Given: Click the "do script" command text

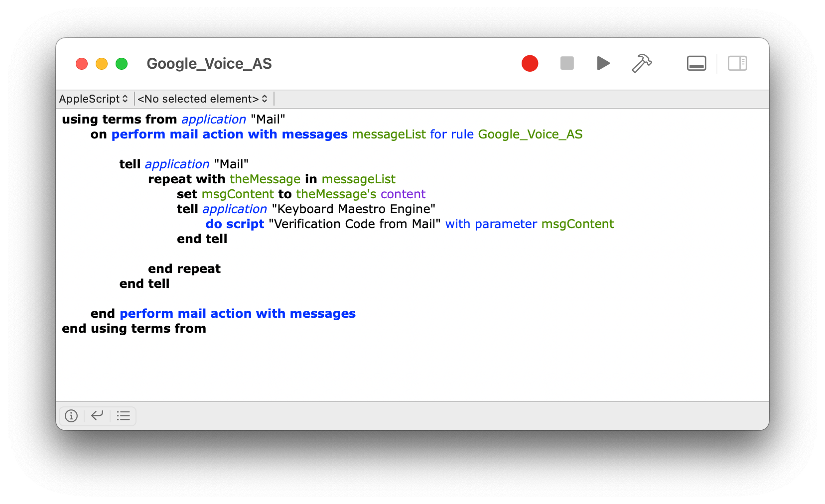Looking at the screenshot, I should pos(235,224).
